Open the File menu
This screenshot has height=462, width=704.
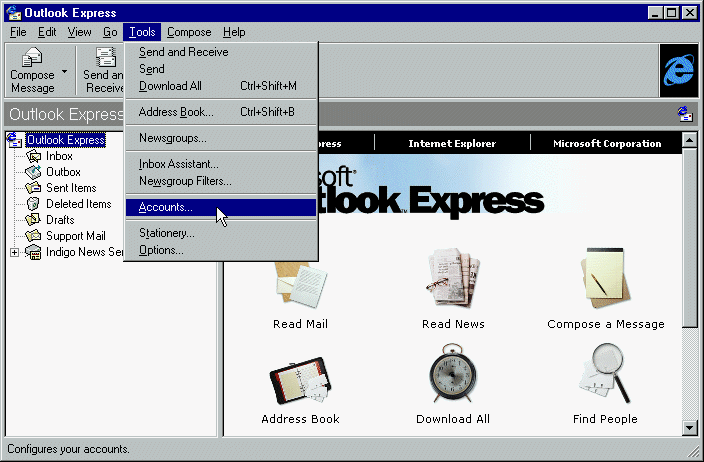[x=18, y=32]
